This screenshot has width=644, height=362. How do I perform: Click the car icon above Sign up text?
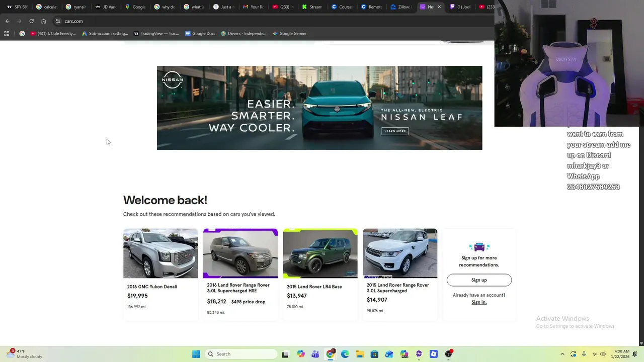(479, 247)
